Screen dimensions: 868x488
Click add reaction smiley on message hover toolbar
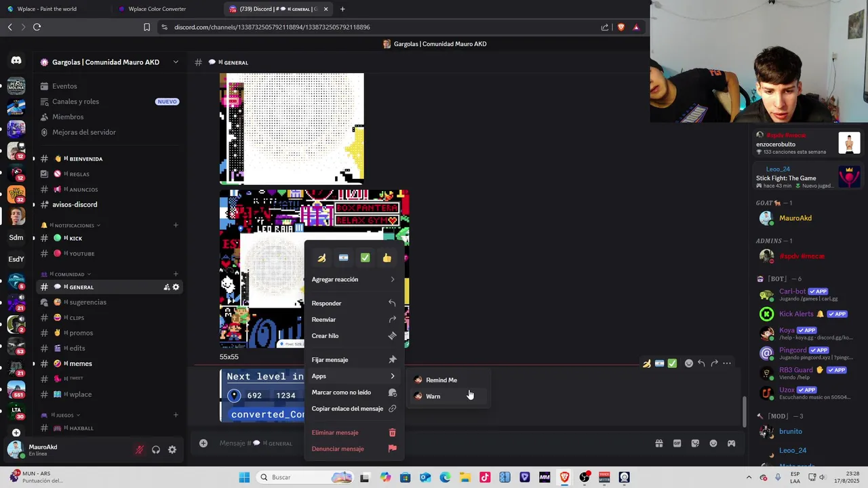coord(688,363)
